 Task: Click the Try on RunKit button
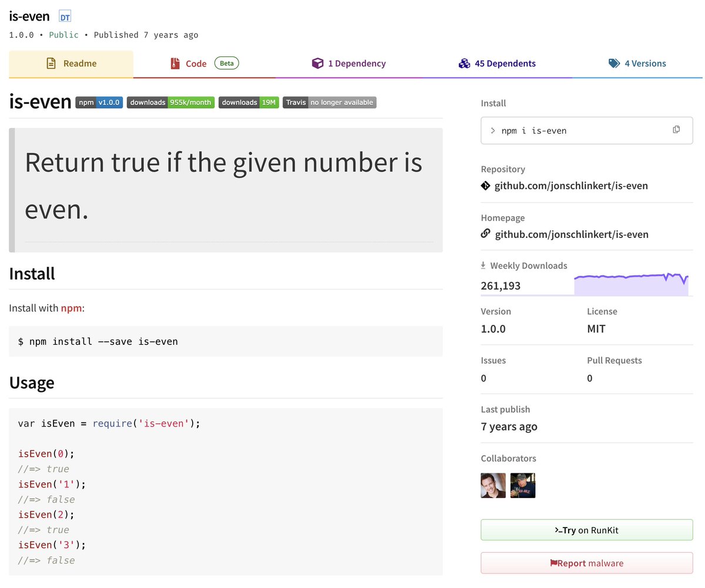click(x=586, y=530)
